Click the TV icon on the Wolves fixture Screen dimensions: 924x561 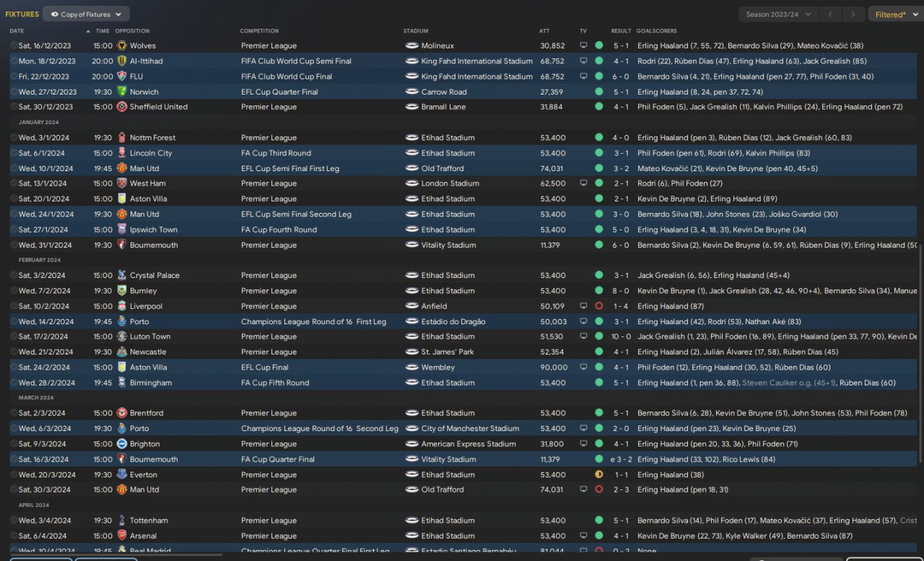(x=583, y=45)
